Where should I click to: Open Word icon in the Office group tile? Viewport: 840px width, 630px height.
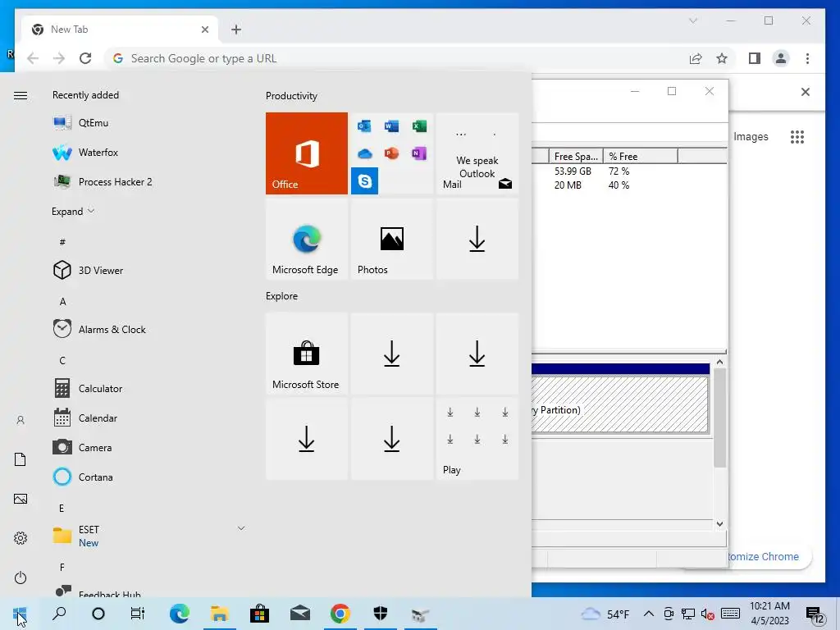click(391, 126)
